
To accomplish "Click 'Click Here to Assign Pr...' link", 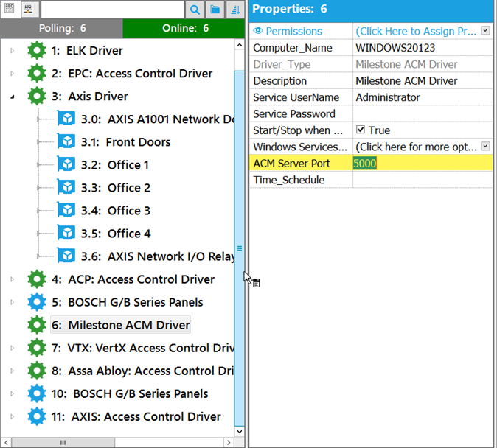I will 416,31.
